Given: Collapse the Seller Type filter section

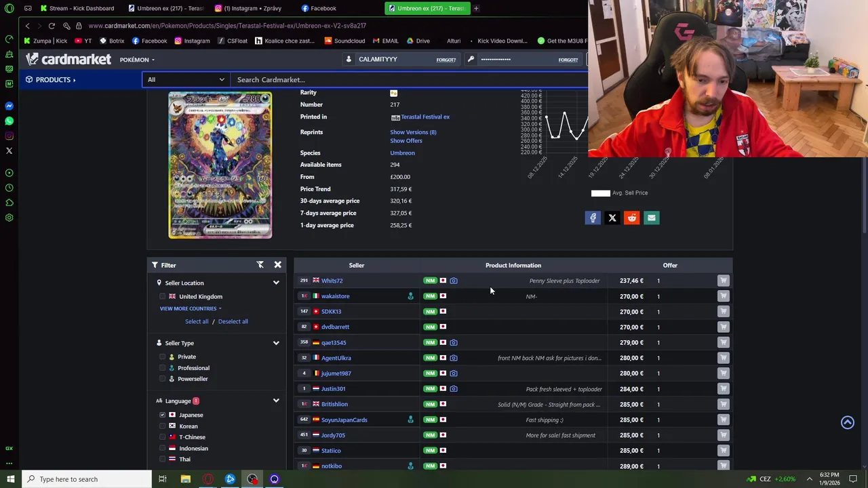Looking at the screenshot, I should pos(276,343).
